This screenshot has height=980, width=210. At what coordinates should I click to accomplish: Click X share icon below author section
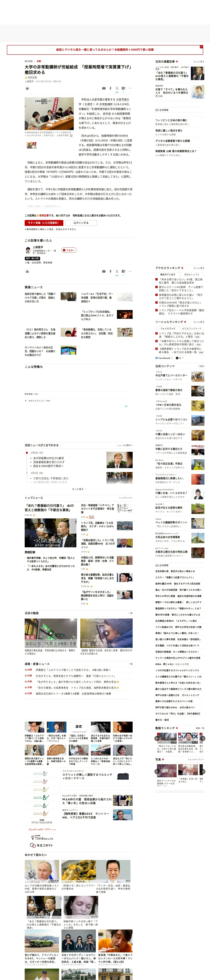pyautogui.click(x=117, y=271)
